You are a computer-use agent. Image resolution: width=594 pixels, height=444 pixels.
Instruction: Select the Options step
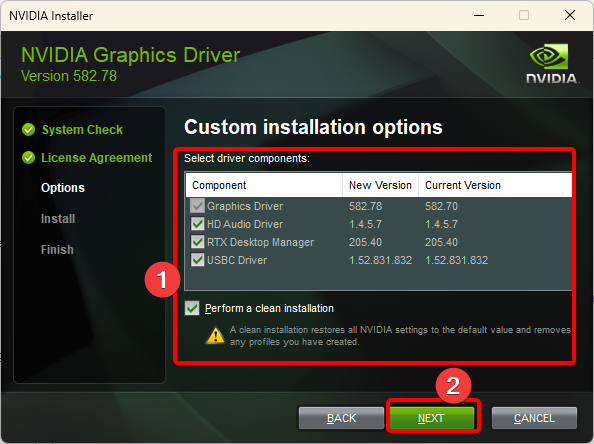point(63,188)
